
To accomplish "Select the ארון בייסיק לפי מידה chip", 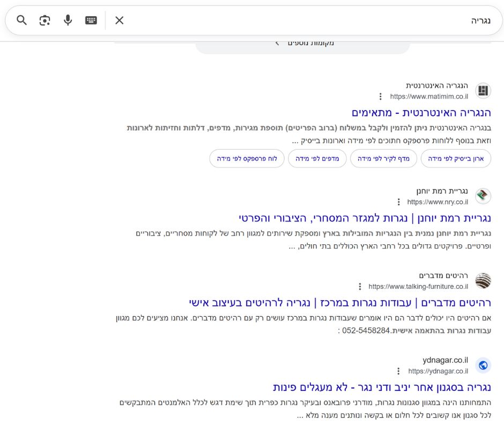I will click(455, 159).
